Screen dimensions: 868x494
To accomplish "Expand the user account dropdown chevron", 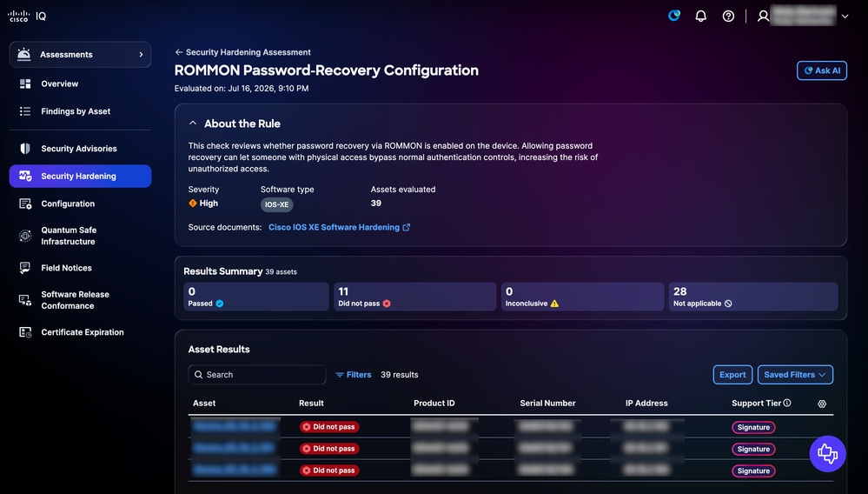I will (x=845, y=17).
